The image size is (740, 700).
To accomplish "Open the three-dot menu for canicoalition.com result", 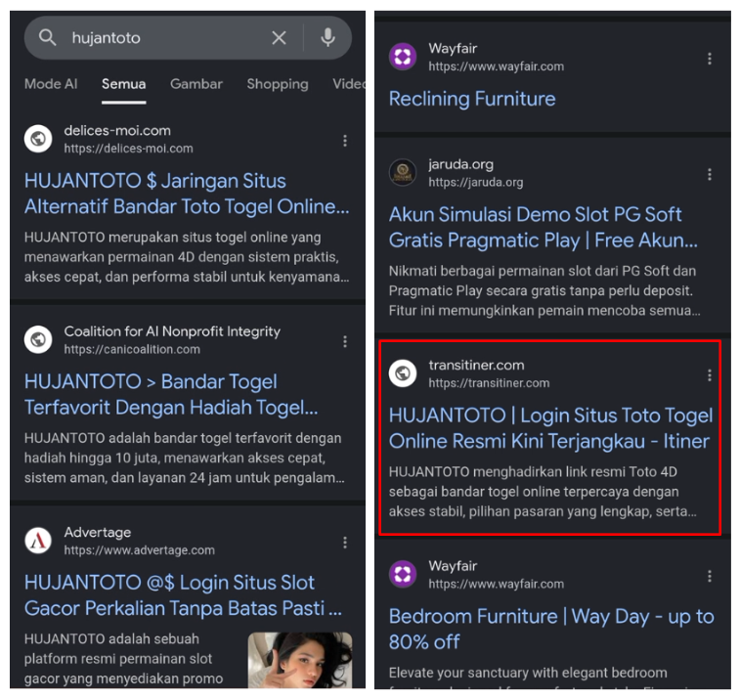I will point(345,341).
